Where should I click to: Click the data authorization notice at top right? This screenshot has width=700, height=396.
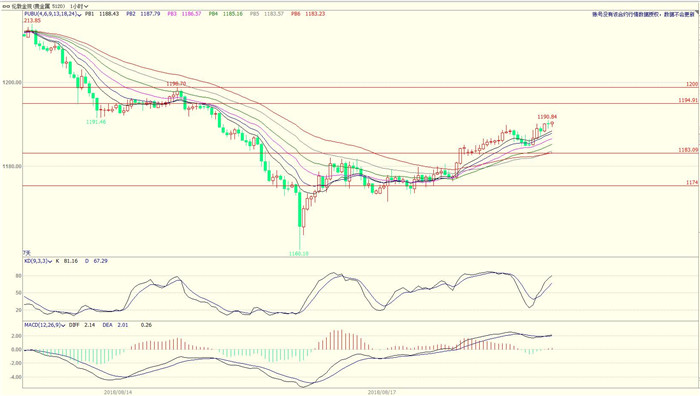(x=643, y=14)
